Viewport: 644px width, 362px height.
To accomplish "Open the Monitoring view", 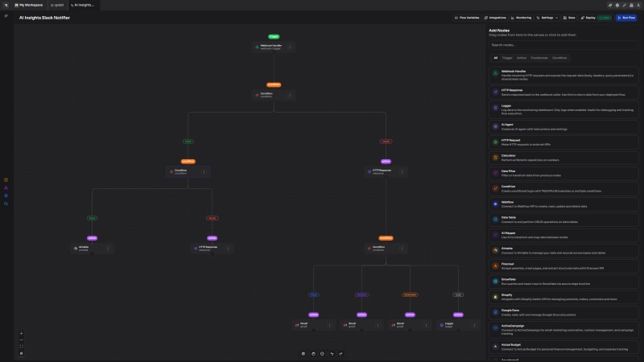I will (x=522, y=17).
